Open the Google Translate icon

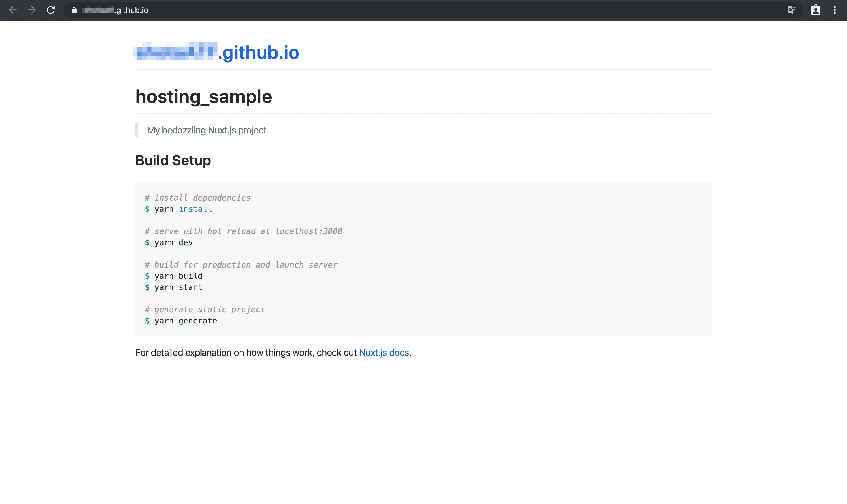792,10
